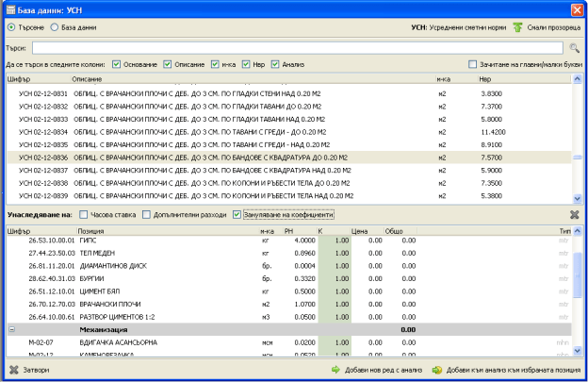Click the search magnifier icon
This screenshot has height=382, width=588.
pyautogui.click(x=573, y=46)
